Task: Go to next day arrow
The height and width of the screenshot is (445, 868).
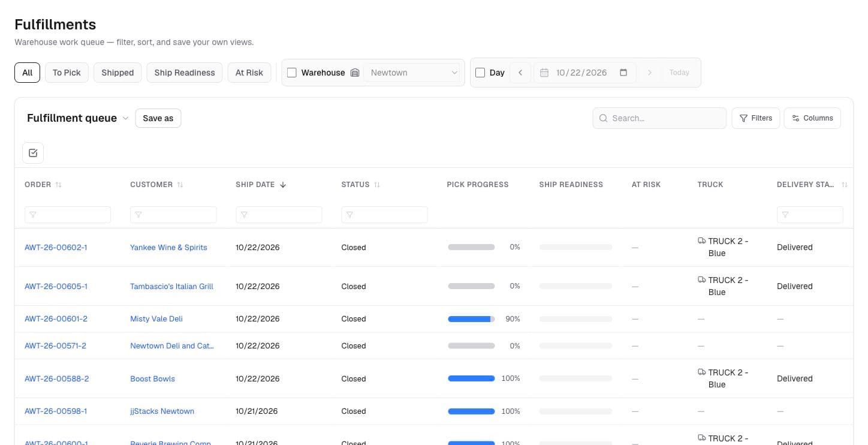Action: [x=649, y=73]
